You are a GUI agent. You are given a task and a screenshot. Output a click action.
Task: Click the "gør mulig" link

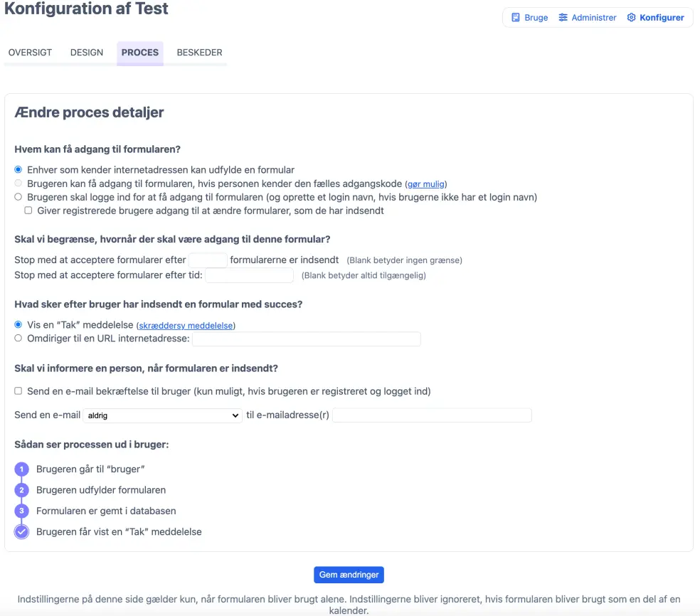point(426,184)
